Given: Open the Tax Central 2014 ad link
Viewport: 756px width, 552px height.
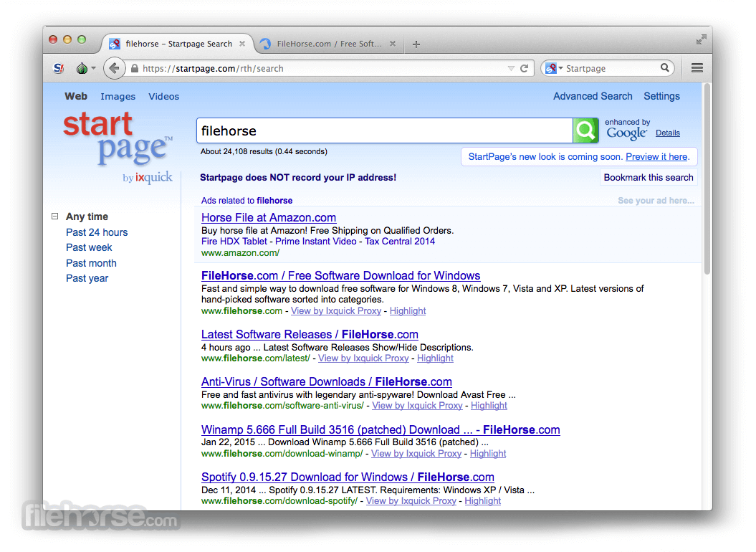Looking at the screenshot, I should point(400,242).
